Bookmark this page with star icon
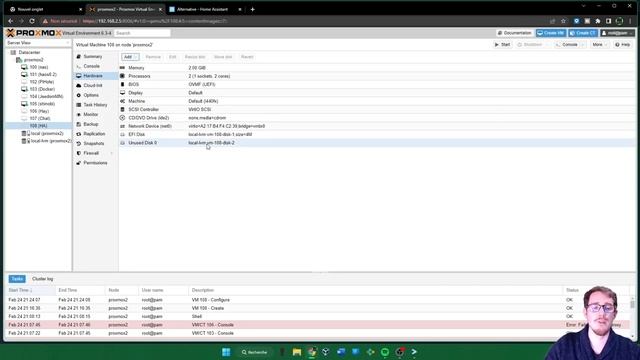The width and height of the screenshot is (640, 360). tap(563, 21)
